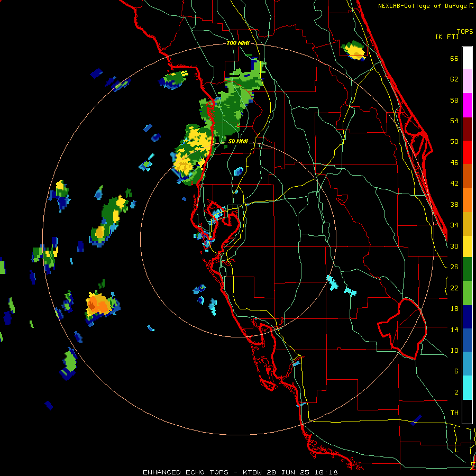Screen dimensions: 476x476
Task: Click the 62 value on the scale
Action: 454,79
